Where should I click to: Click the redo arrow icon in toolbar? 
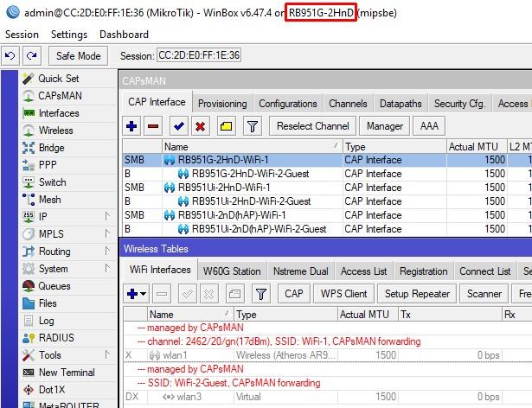tap(31, 55)
